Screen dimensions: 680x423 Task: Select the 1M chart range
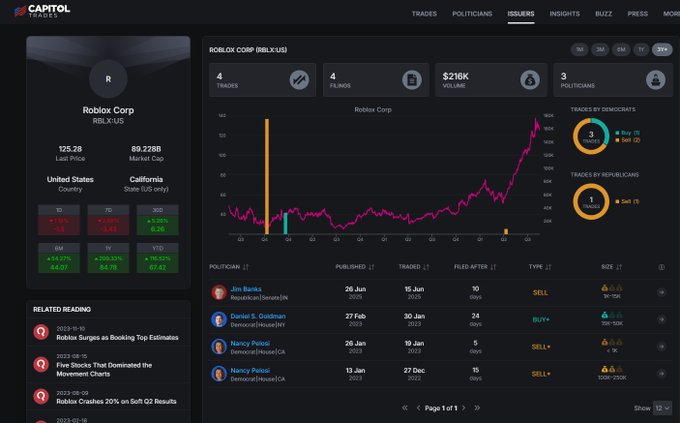[579, 49]
